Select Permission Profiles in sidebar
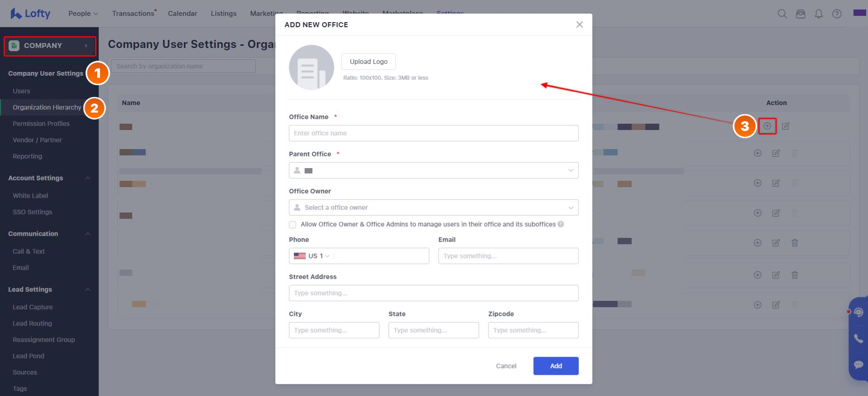 coord(41,124)
